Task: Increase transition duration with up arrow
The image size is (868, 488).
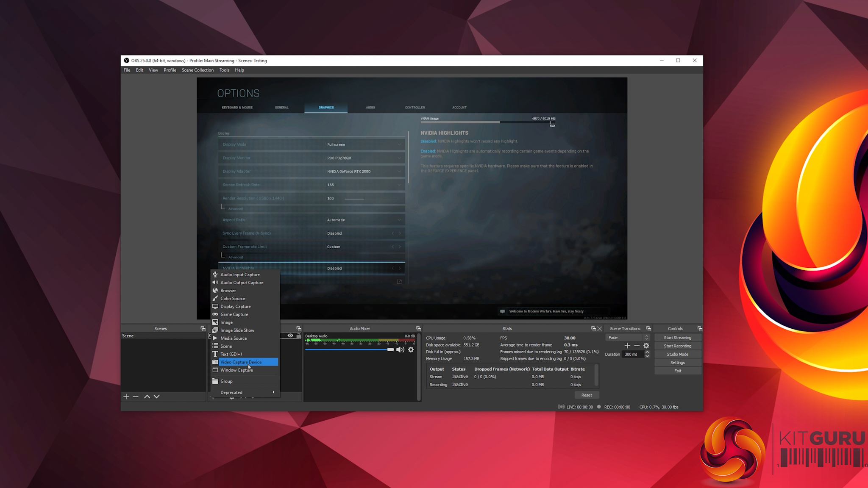Action: coord(647,352)
